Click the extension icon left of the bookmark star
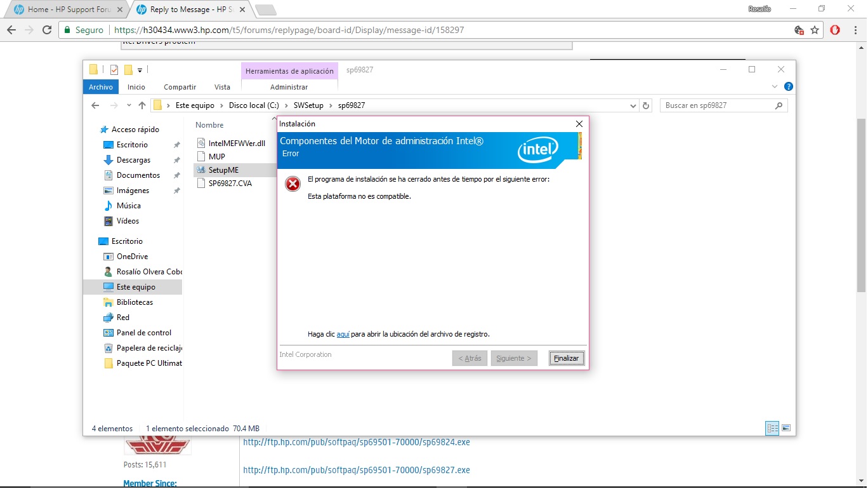Screen dimensions: 868x489 pyautogui.click(x=799, y=30)
